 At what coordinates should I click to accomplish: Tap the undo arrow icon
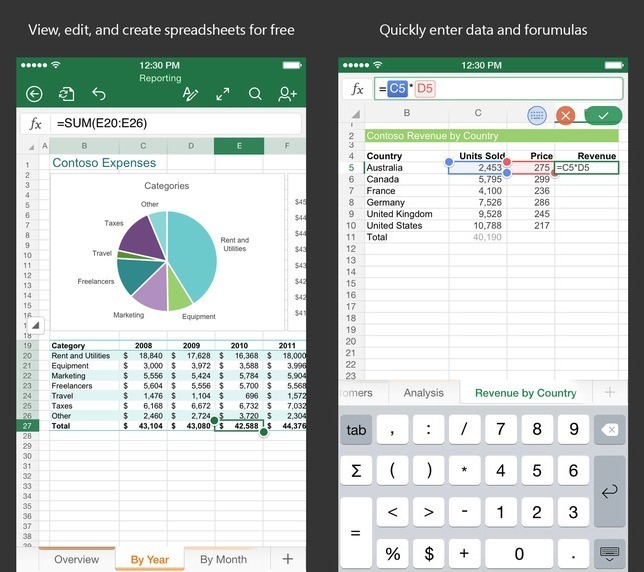(98, 94)
